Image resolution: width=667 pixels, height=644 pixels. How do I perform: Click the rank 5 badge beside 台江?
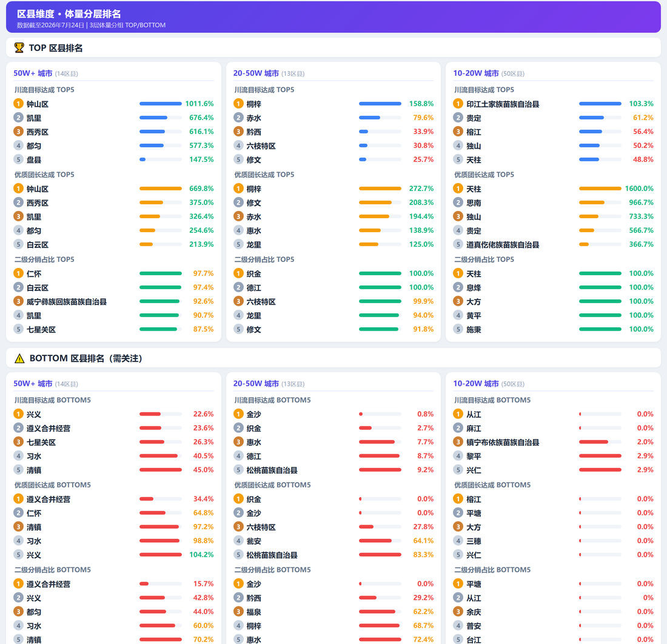[458, 639]
